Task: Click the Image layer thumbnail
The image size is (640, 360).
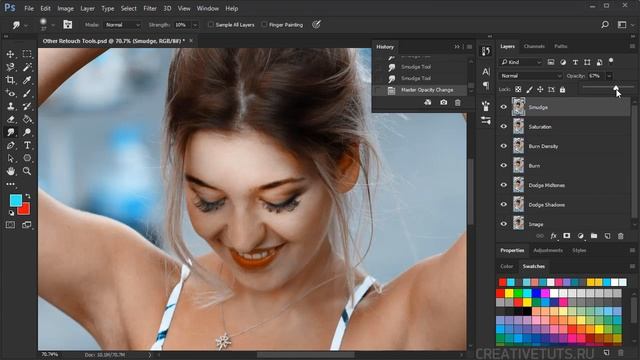Action: (518, 224)
